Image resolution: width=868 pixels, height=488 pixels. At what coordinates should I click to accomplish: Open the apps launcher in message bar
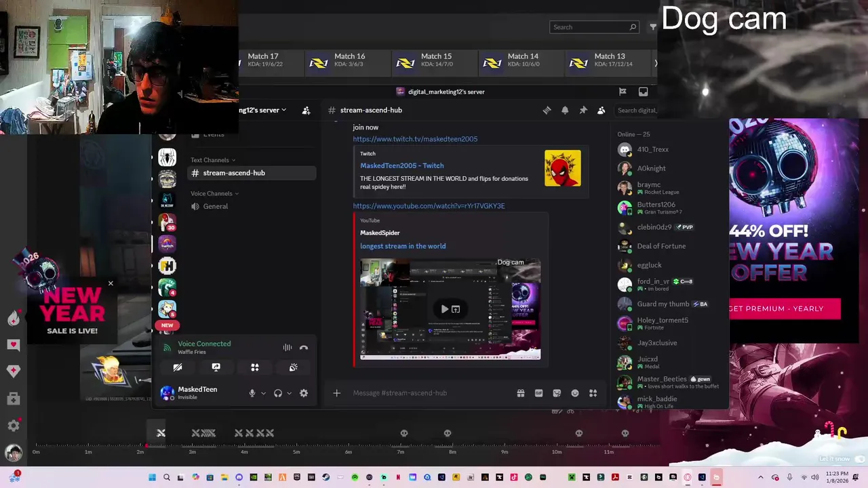pyautogui.click(x=593, y=393)
